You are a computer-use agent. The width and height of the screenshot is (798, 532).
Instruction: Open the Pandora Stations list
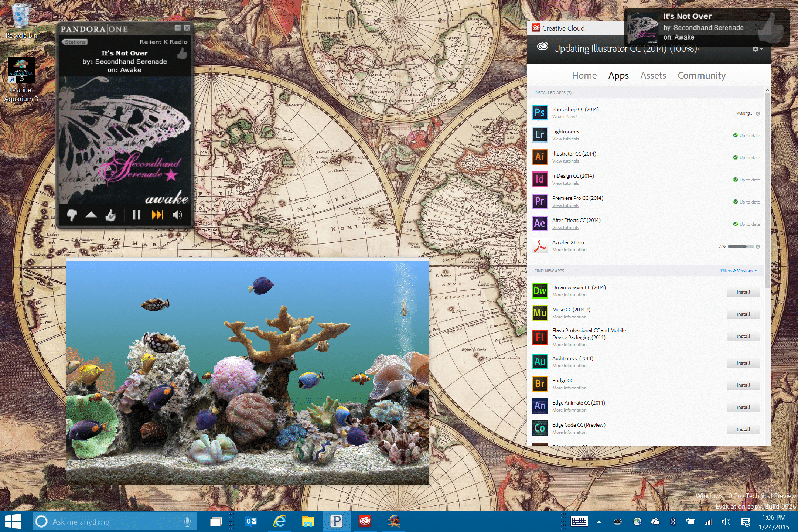point(75,42)
